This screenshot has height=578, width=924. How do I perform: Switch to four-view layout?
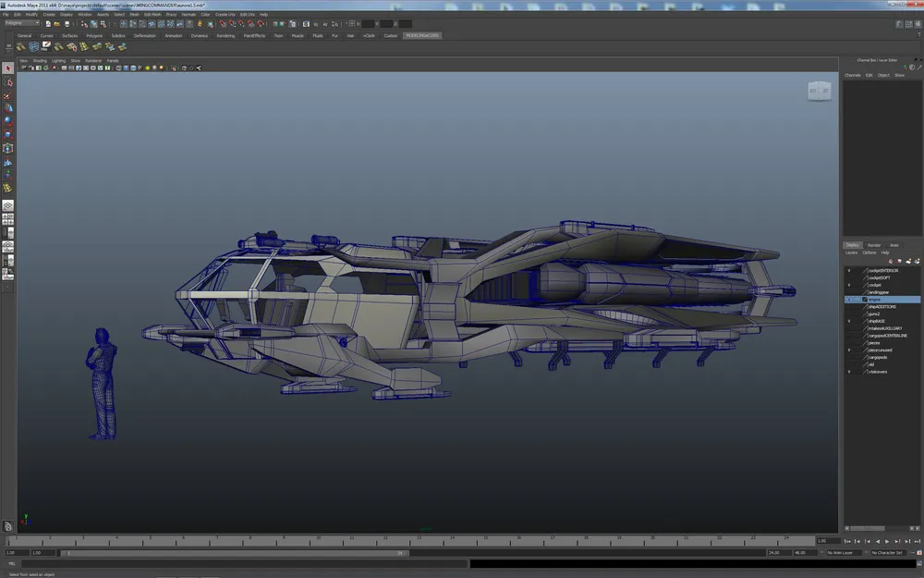coord(7,220)
